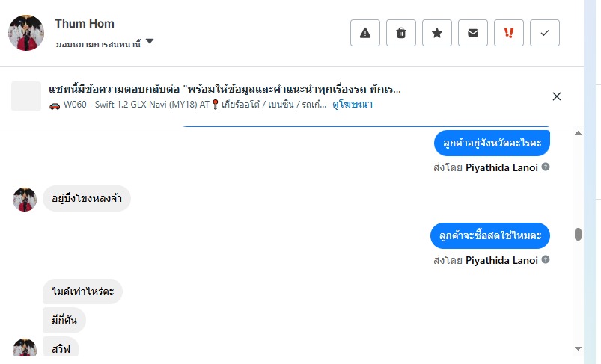Flag conversation with red exclamation icon
The height and width of the screenshot is (364, 601).
coord(509,33)
